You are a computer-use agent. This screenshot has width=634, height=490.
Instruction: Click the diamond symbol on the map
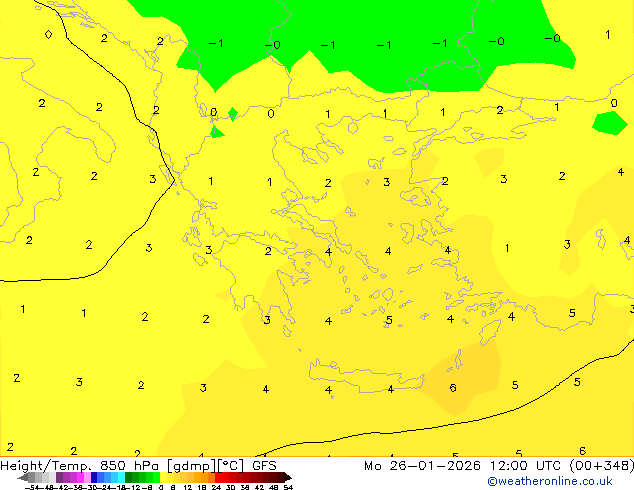(x=48, y=34)
